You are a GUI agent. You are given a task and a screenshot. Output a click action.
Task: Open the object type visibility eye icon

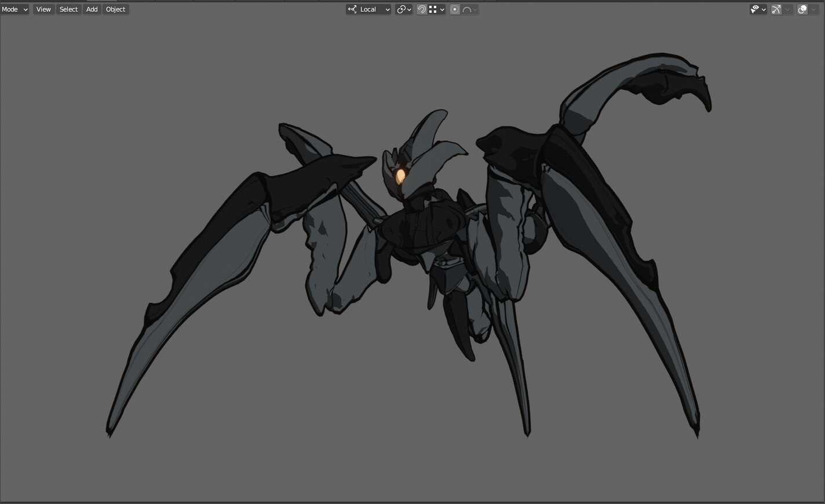[754, 9]
